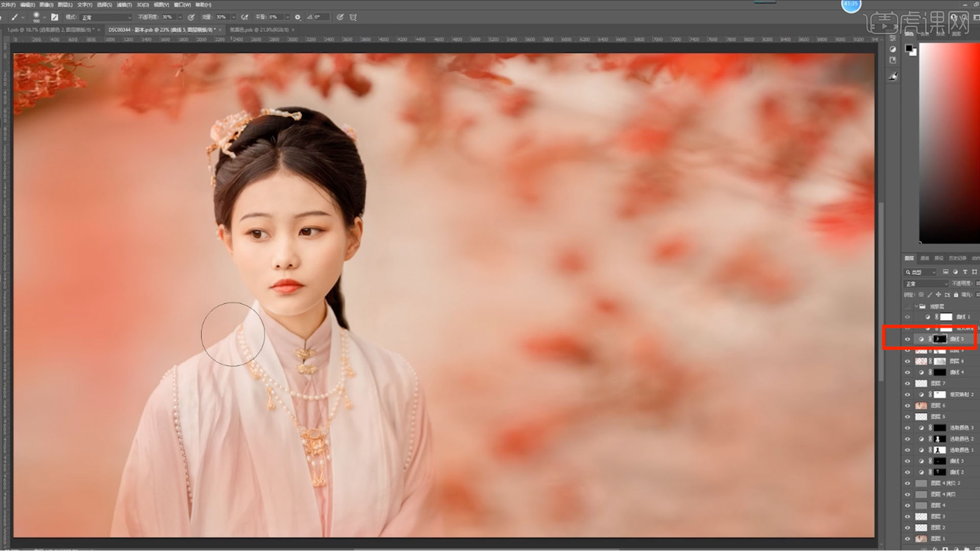Hide the 选取颜色 2 layer
Screen dimensions: 980x551
click(x=908, y=439)
